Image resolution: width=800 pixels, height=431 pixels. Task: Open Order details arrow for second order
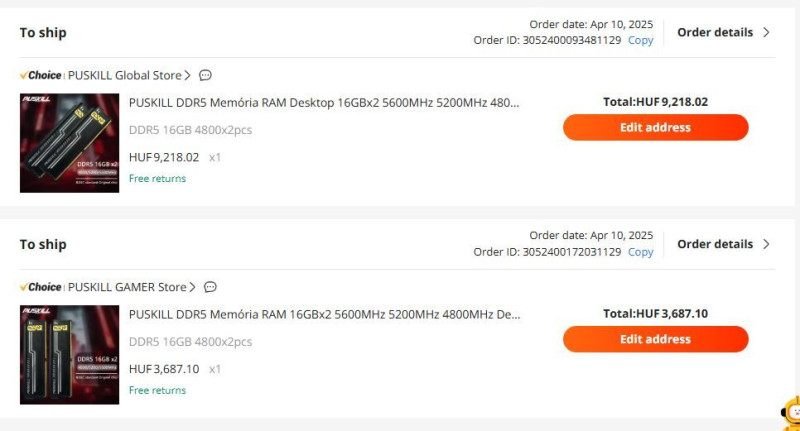click(x=766, y=244)
